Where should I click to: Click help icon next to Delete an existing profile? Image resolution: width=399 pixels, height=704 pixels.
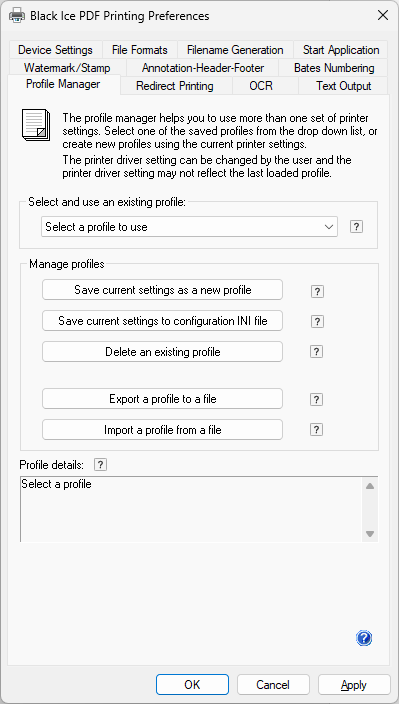[x=316, y=352]
